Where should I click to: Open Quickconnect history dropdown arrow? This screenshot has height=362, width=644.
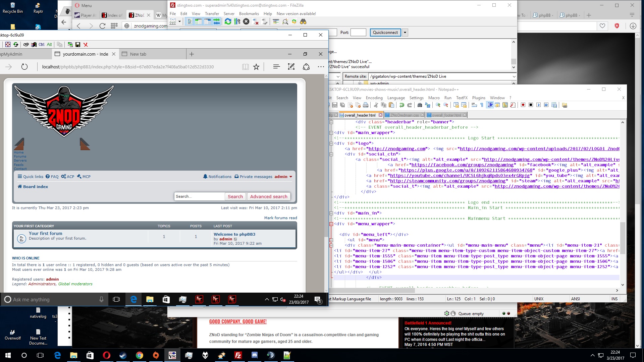point(405,33)
